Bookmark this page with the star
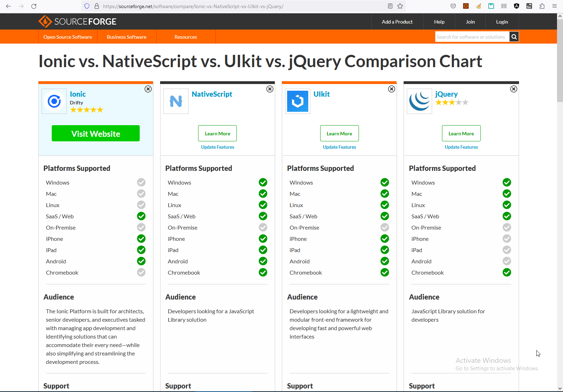This screenshot has height=392, width=563. (400, 6)
